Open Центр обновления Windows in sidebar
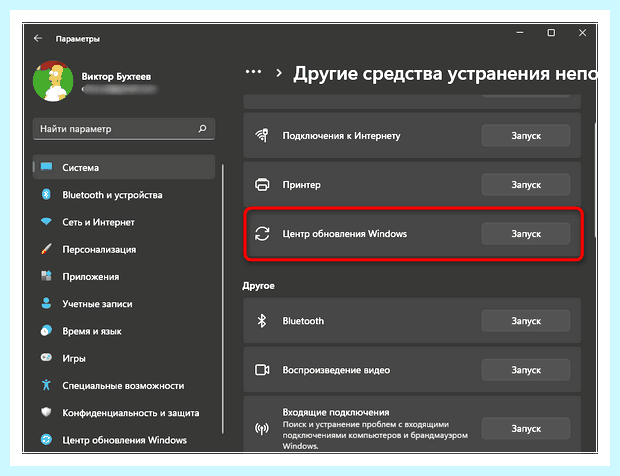 click(124, 440)
